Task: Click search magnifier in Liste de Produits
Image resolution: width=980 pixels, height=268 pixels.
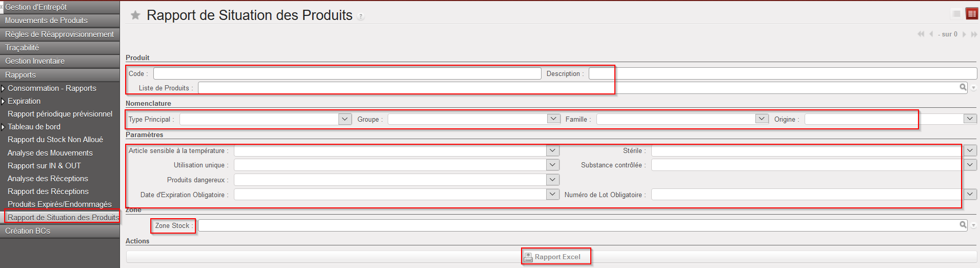Action: [x=963, y=88]
